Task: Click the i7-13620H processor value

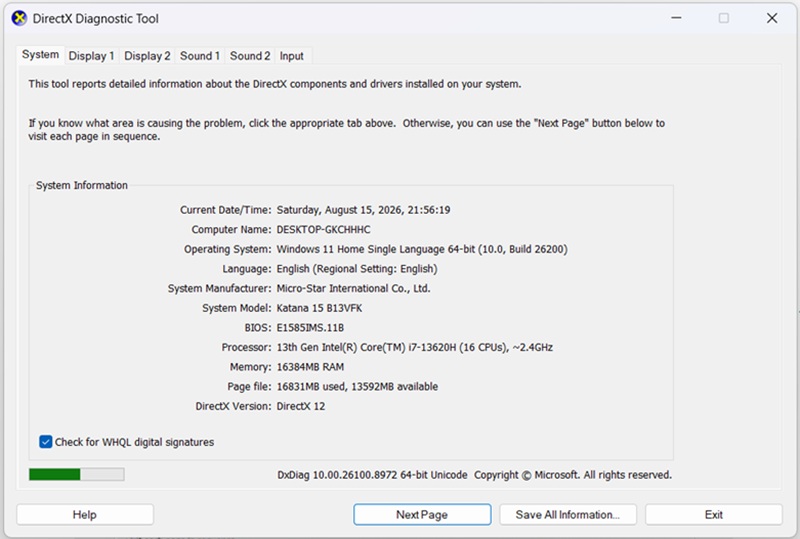Action: click(x=415, y=348)
